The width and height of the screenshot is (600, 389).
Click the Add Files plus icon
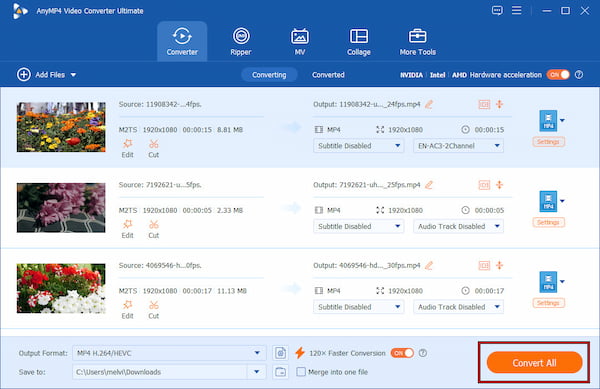pos(24,75)
